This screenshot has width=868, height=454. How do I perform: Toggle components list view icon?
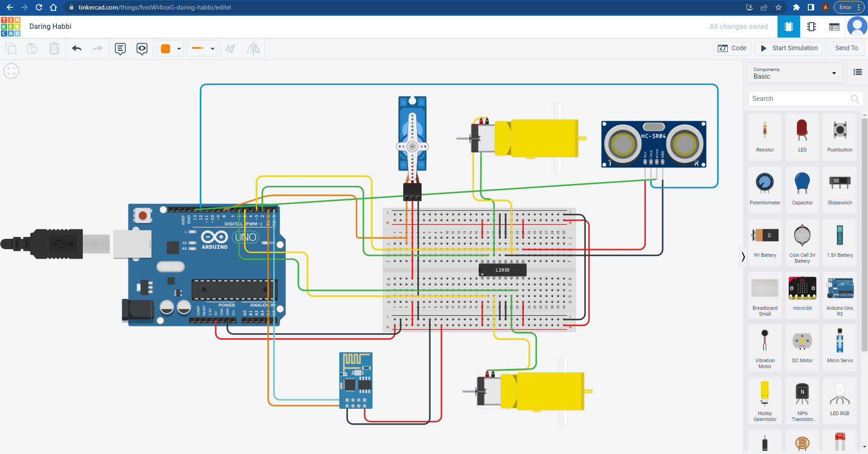(x=857, y=72)
